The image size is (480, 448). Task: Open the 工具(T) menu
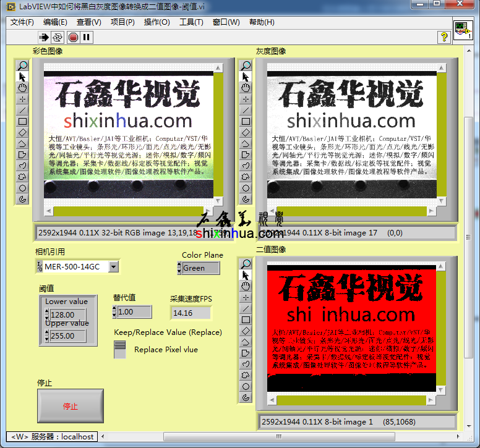[x=191, y=22]
